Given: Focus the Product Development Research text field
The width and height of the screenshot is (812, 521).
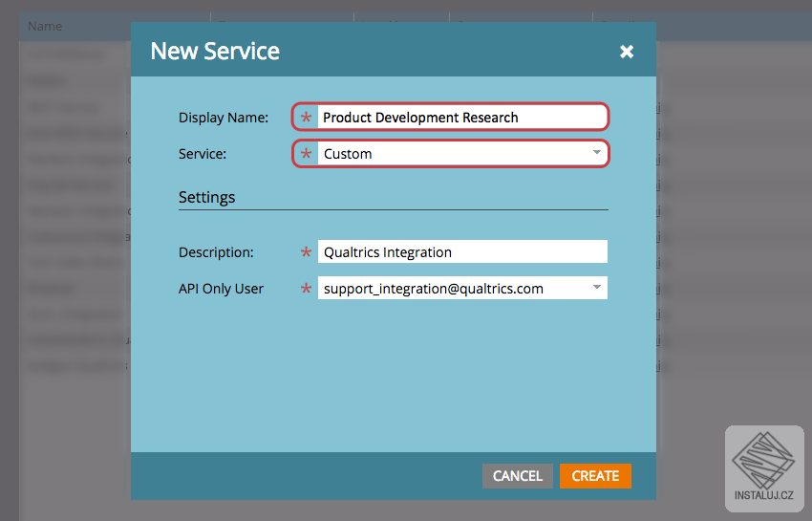Looking at the screenshot, I should click(461, 118).
